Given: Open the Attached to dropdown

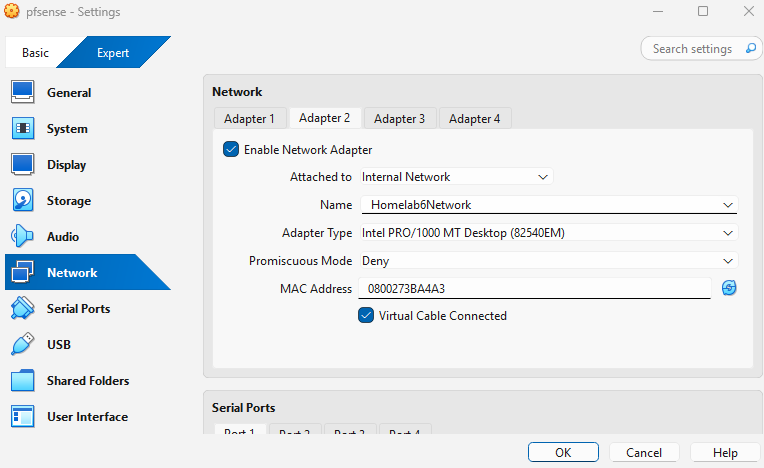Looking at the screenshot, I should [x=457, y=177].
